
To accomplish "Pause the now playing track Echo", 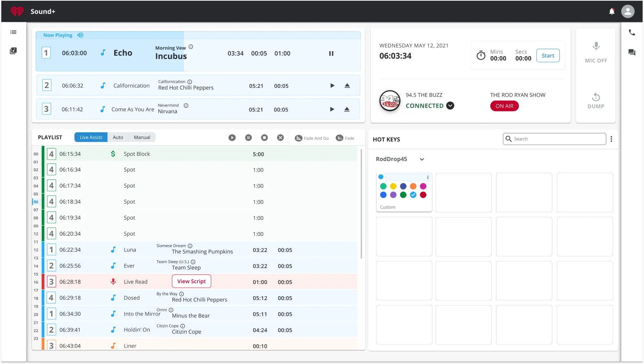I will (331, 53).
